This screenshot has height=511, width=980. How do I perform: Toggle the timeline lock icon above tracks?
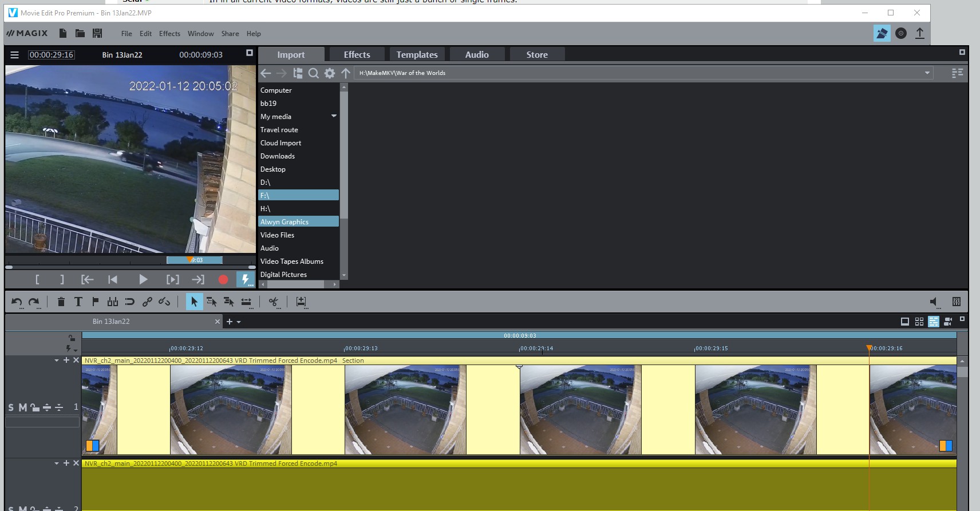click(72, 338)
